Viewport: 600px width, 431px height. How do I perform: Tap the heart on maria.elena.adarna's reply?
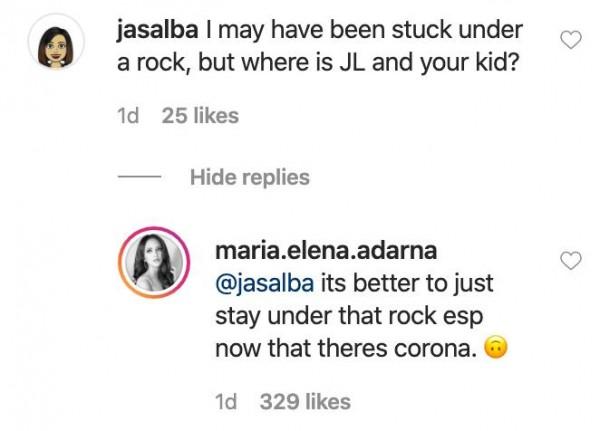point(570,262)
